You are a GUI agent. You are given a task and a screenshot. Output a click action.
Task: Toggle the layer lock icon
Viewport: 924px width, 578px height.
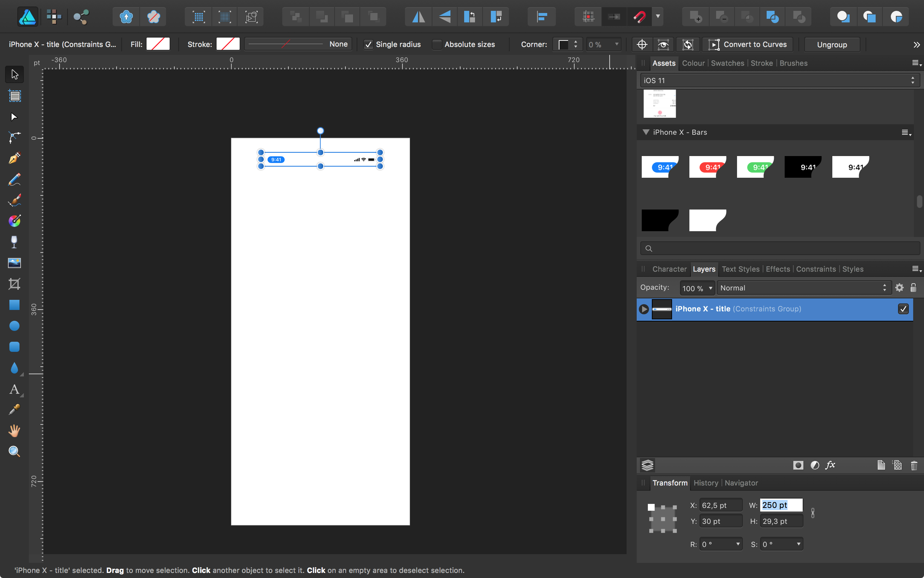click(x=913, y=288)
